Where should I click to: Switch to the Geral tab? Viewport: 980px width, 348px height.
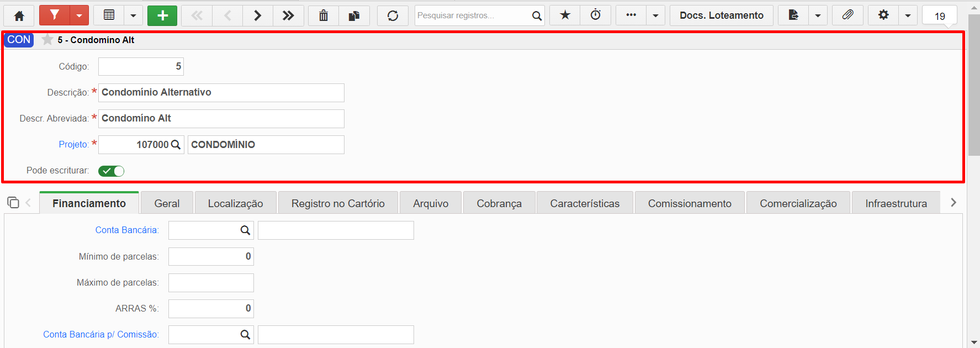[x=167, y=203]
